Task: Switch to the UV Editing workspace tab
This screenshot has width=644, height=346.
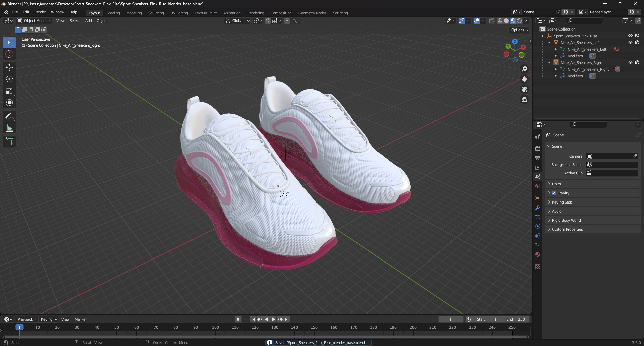Action: point(179,13)
